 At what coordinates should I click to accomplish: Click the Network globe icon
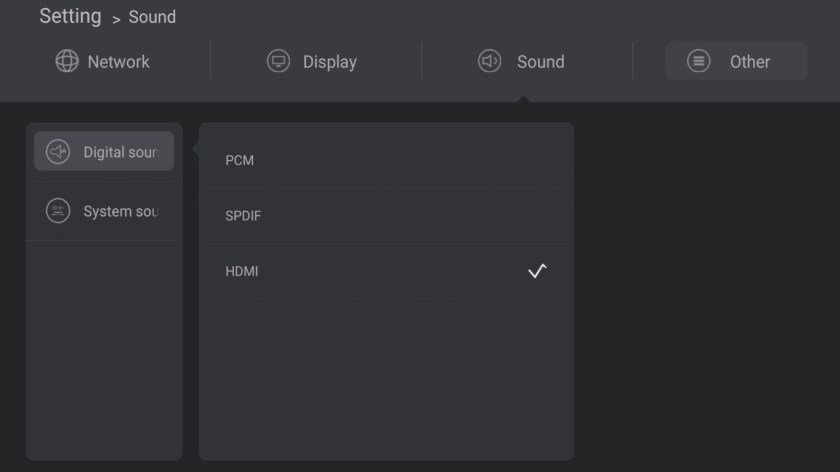tap(67, 61)
